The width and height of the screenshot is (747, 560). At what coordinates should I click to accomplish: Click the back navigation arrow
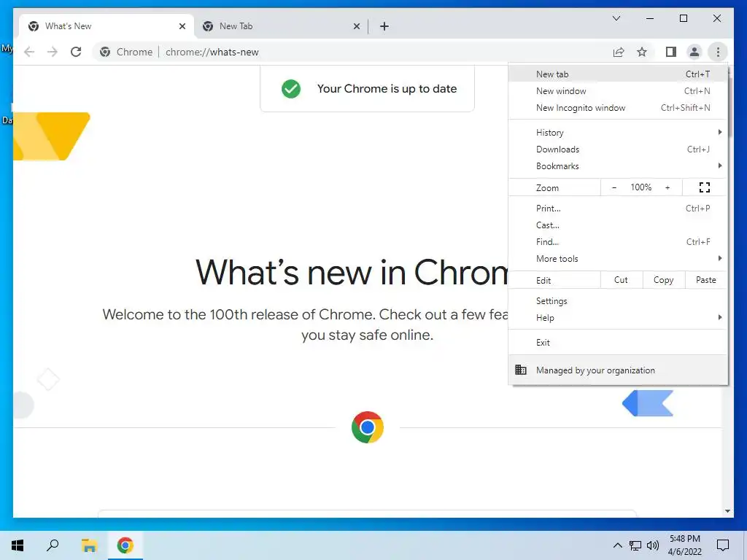(x=29, y=52)
